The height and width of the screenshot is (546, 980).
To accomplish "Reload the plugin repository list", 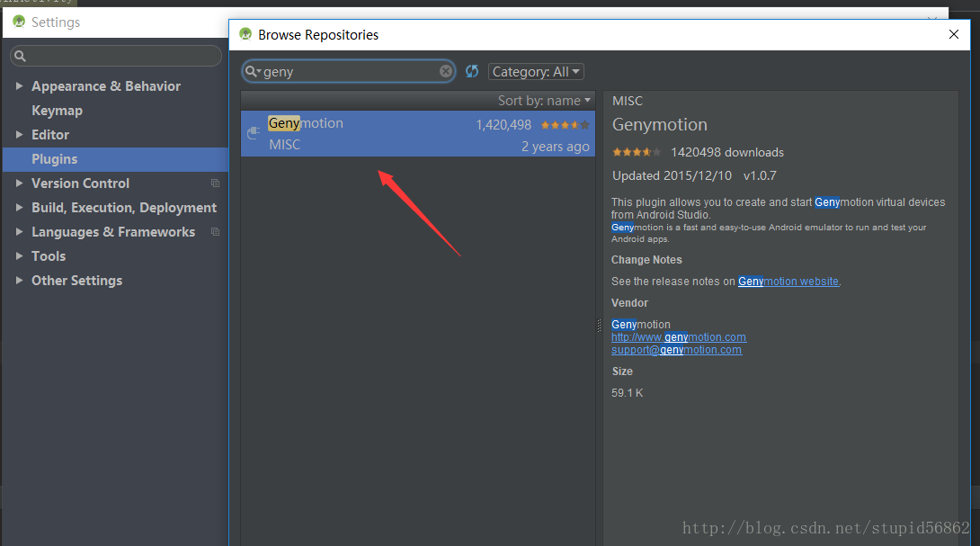I will [x=472, y=71].
